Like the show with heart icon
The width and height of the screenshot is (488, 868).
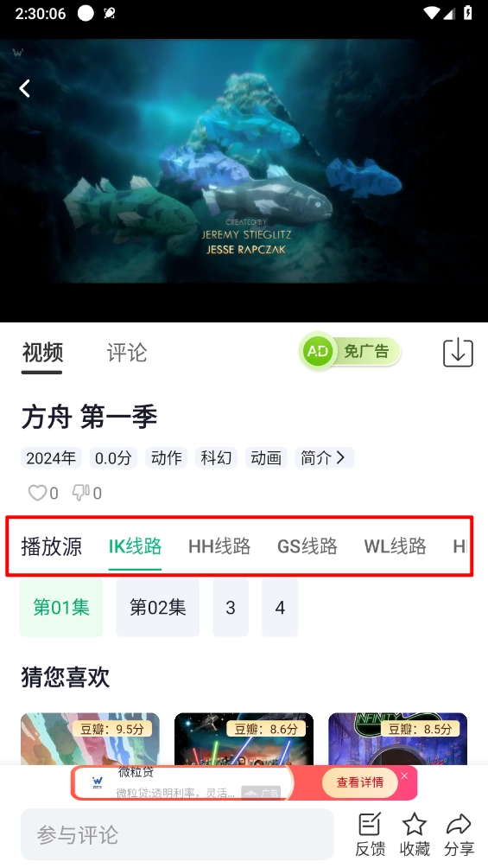[38, 493]
